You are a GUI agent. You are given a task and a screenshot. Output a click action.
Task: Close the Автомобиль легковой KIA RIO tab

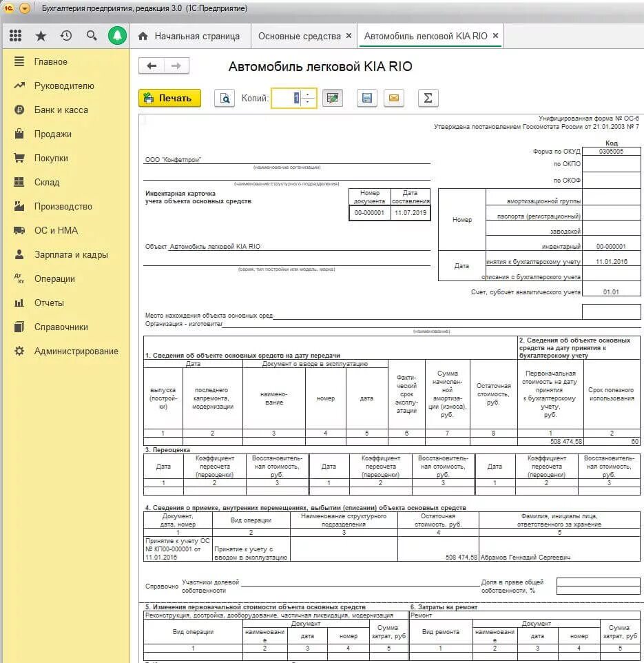click(496, 36)
